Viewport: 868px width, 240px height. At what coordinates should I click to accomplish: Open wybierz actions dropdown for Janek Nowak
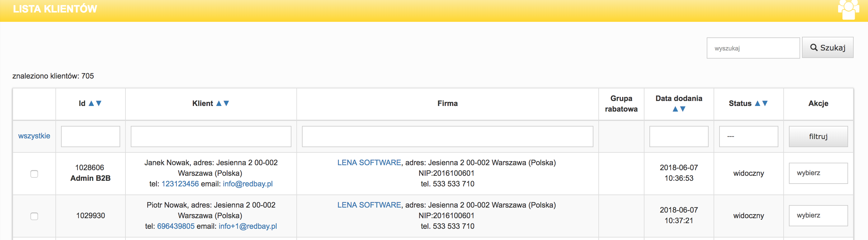tap(818, 173)
